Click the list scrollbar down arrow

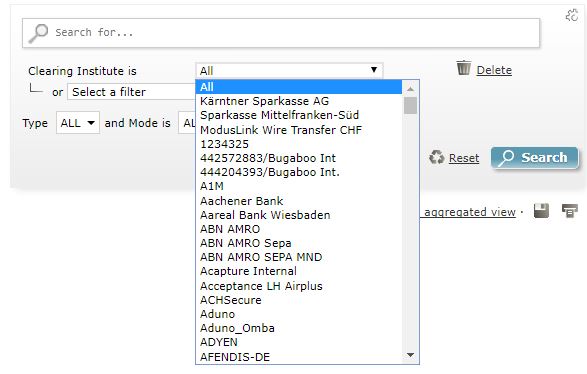[410, 355]
